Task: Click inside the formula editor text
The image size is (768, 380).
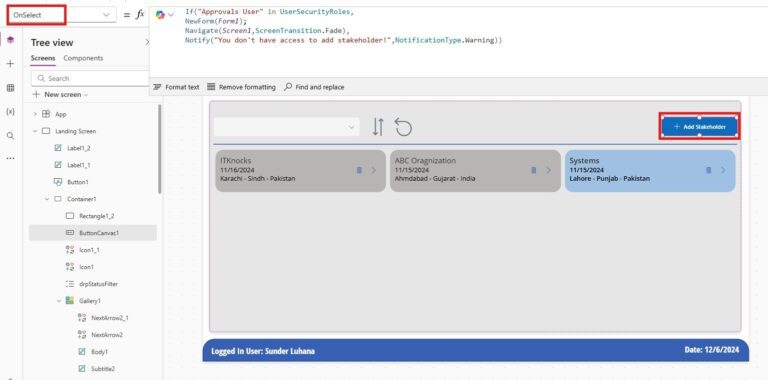Action: tap(343, 26)
